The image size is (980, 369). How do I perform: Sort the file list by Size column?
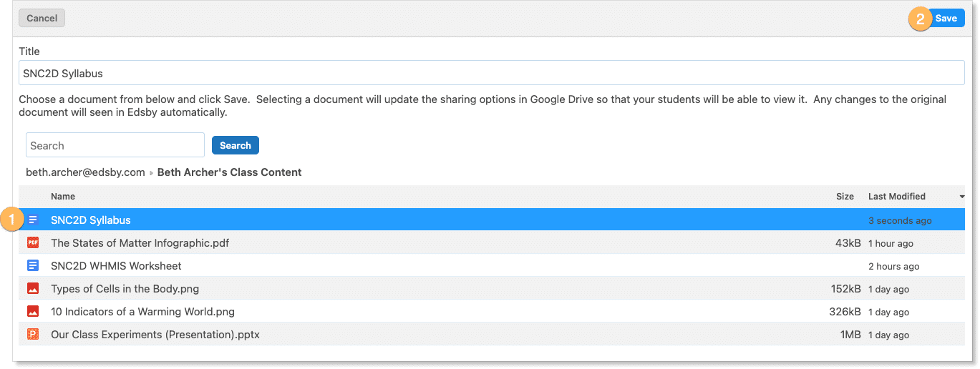click(845, 197)
